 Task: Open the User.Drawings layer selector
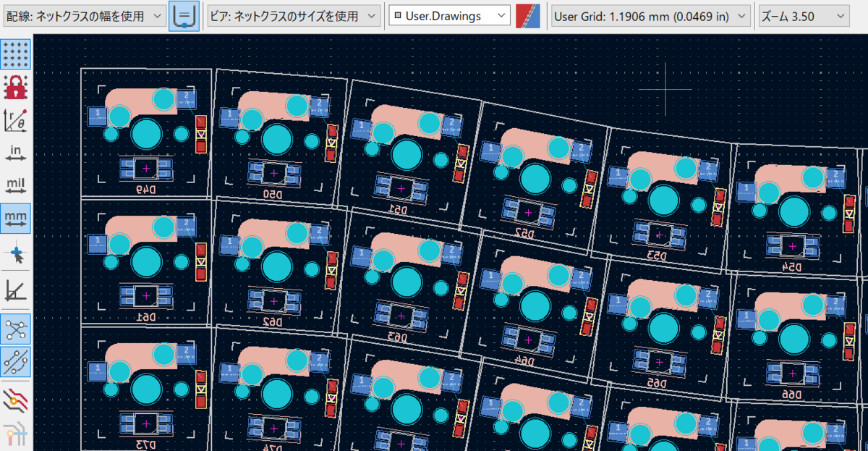[449, 16]
